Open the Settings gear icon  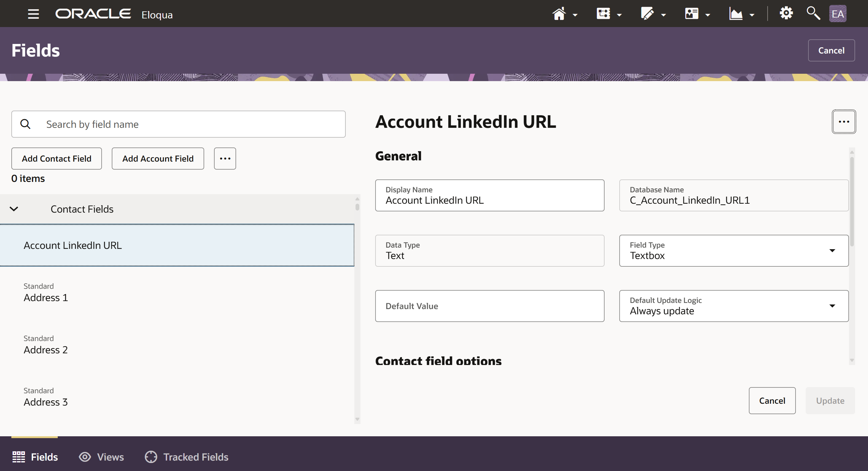786,14
